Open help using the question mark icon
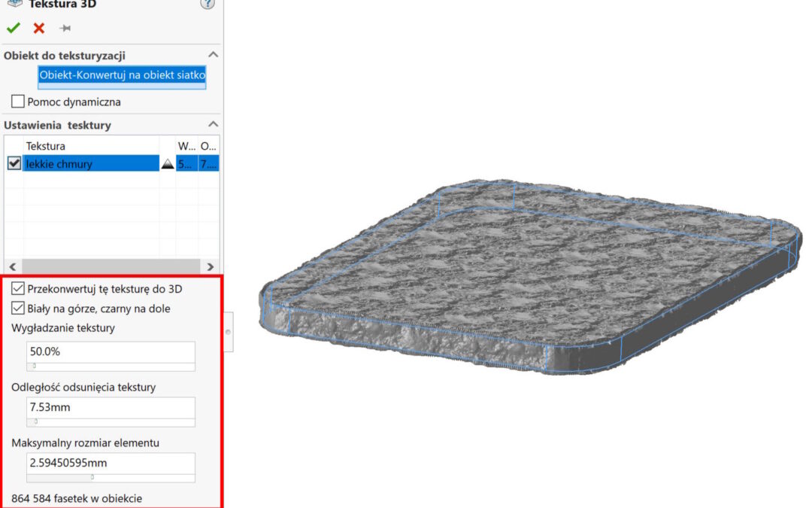The height and width of the screenshot is (508, 812). 208,4
